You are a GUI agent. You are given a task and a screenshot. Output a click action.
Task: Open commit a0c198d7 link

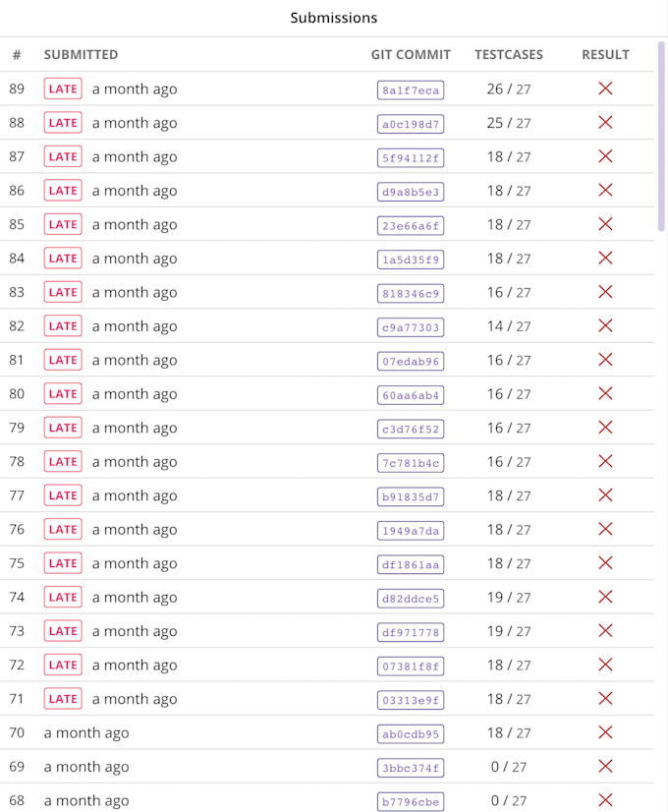point(411,124)
